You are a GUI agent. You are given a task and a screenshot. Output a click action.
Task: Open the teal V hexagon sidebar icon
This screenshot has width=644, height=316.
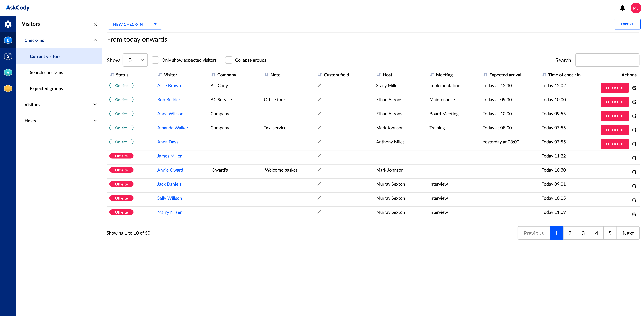coord(8,72)
